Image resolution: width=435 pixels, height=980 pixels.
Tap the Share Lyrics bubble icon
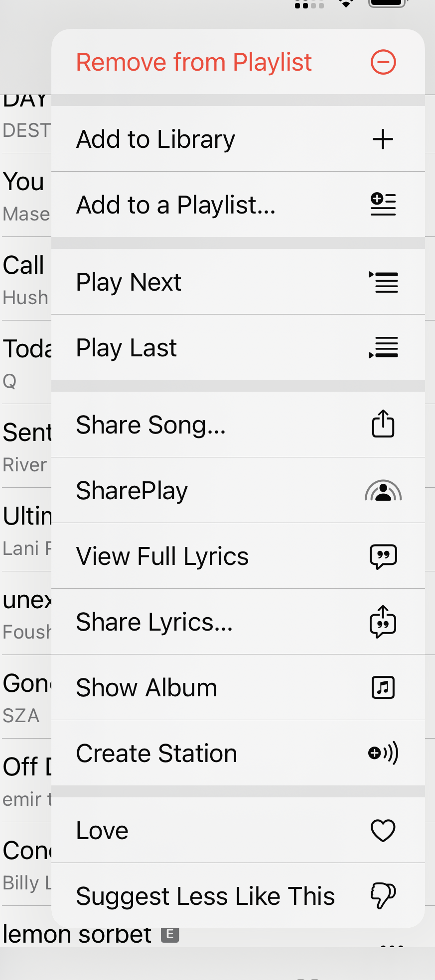point(383,622)
